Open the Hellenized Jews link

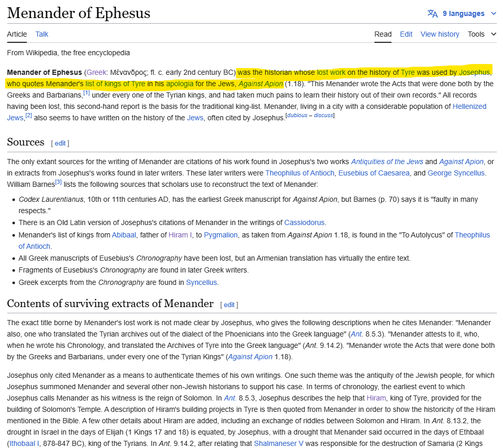469,106
